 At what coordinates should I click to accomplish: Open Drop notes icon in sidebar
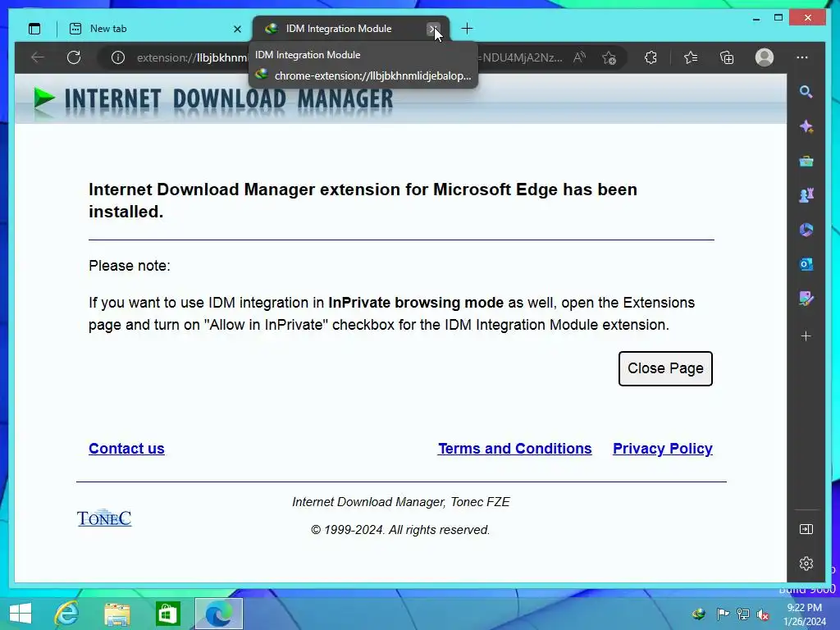click(806, 299)
